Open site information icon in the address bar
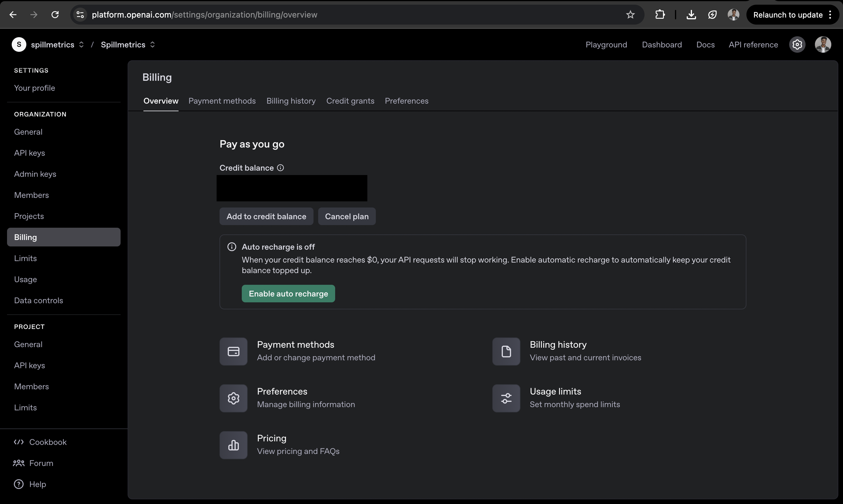Viewport: 843px width, 504px height. tap(80, 15)
